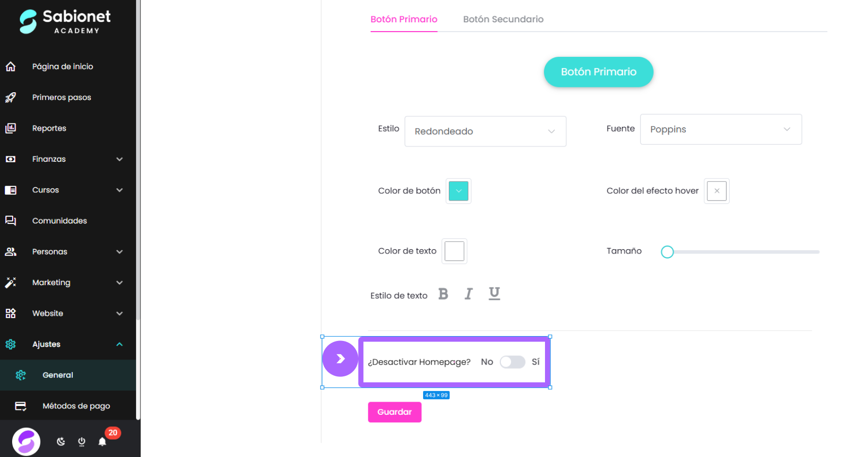Click the power logout icon

click(82, 441)
